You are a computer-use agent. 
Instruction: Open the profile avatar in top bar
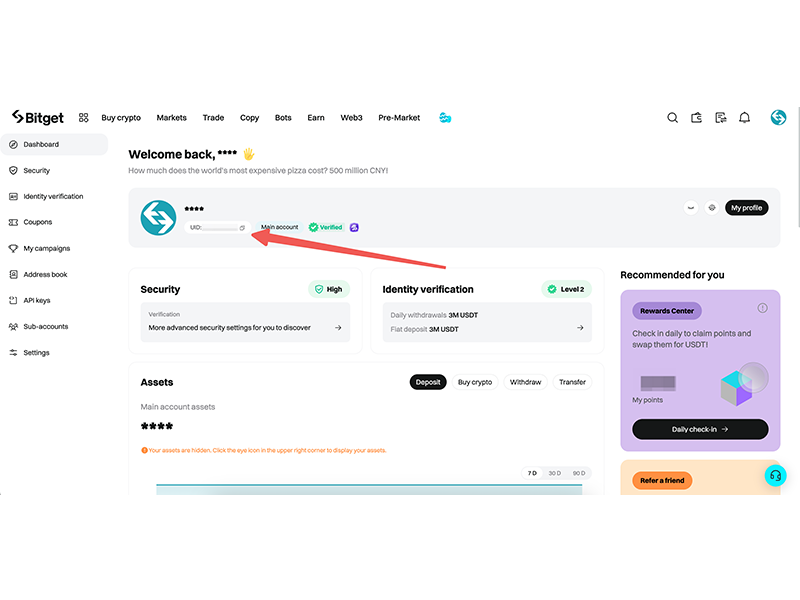[x=778, y=117]
